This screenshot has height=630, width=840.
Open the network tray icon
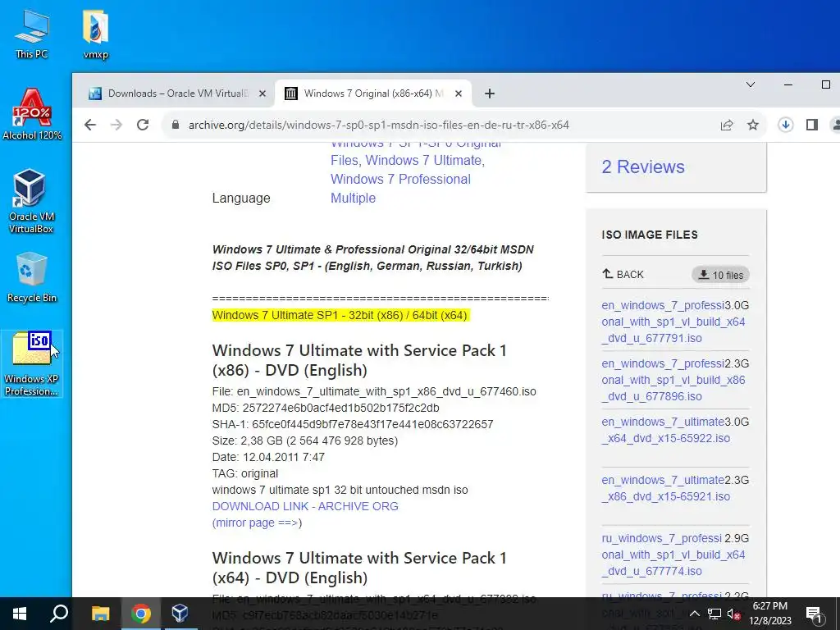714,614
